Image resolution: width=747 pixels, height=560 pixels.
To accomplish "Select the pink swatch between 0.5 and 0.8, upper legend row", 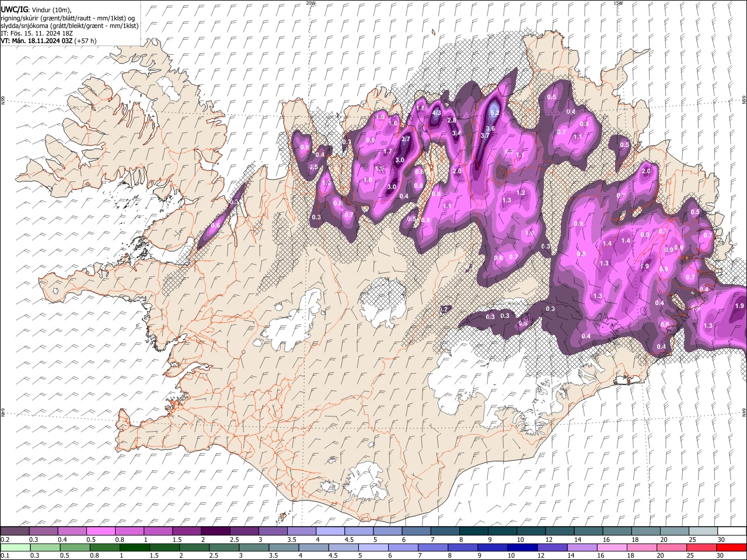I will 100,531.
